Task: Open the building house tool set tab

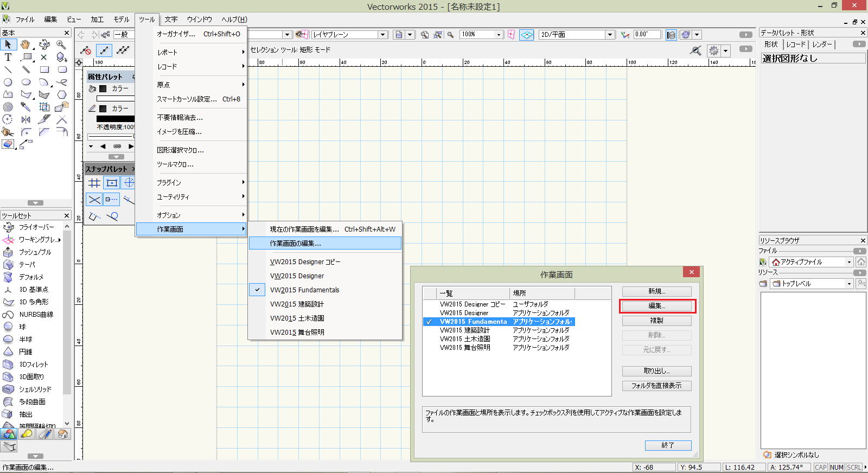Action: click(x=62, y=434)
